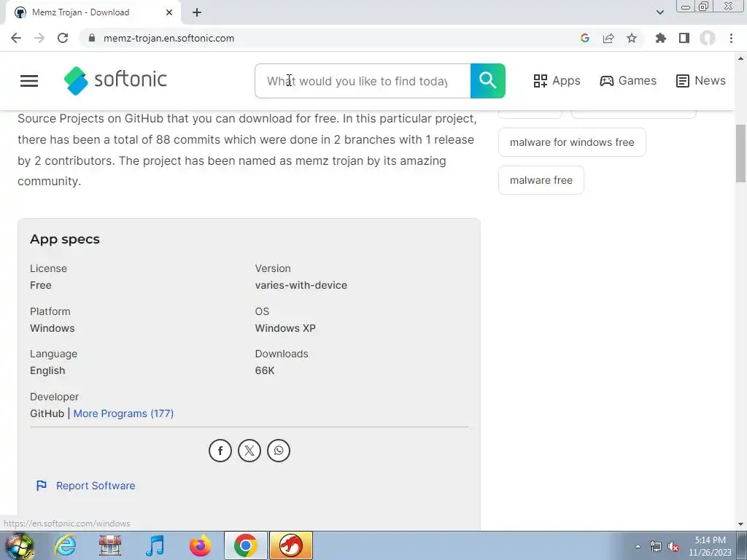Click the Google icon in address bar
747x560 pixels.
[x=585, y=38]
